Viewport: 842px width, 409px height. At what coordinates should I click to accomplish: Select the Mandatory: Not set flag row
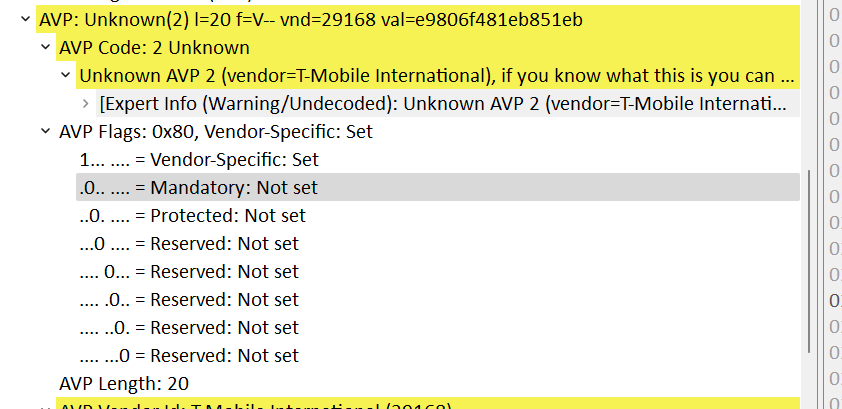point(199,187)
